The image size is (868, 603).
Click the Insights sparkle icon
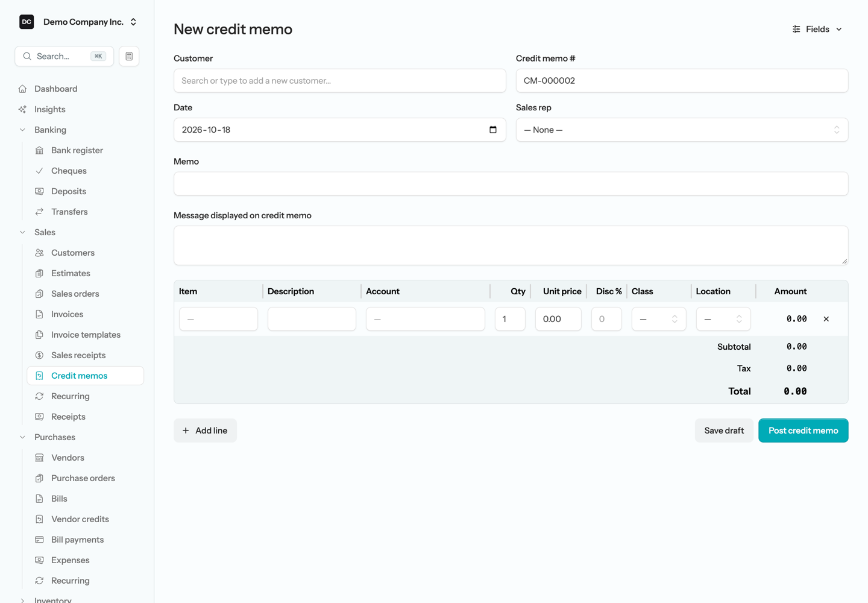pyautogui.click(x=22, y=109)
